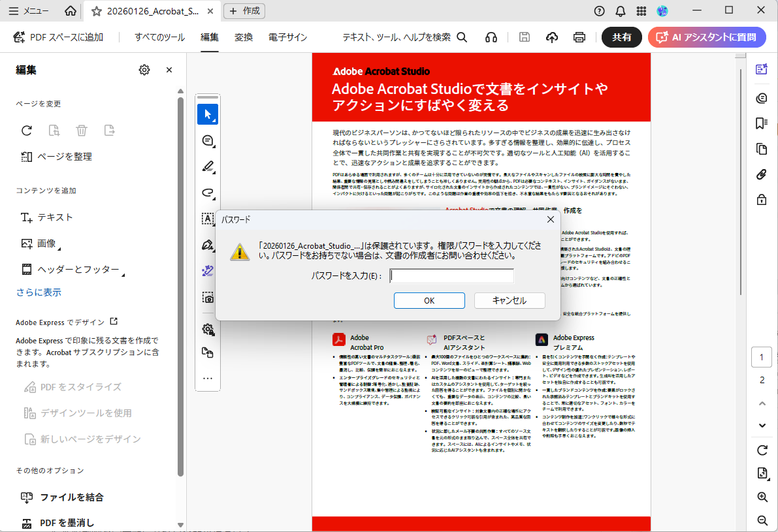The height and width of the screenshot is (532, 778).
Task: Select the テキスト add text tool
Action: point(46,217)
